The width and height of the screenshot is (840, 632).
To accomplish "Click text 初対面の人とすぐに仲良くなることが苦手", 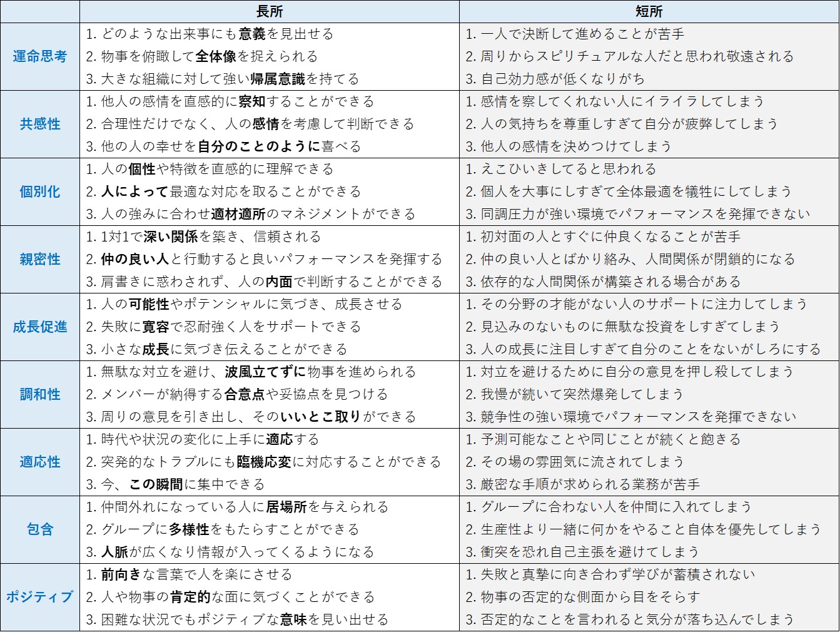I will (x=610, y=237).
